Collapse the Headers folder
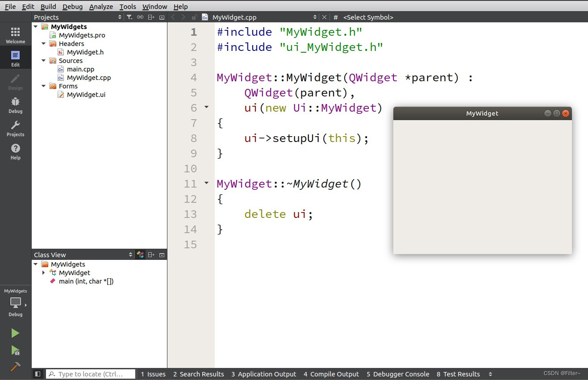Image resolution: width=588 pixels, height=380 pixels. point(44,44)
